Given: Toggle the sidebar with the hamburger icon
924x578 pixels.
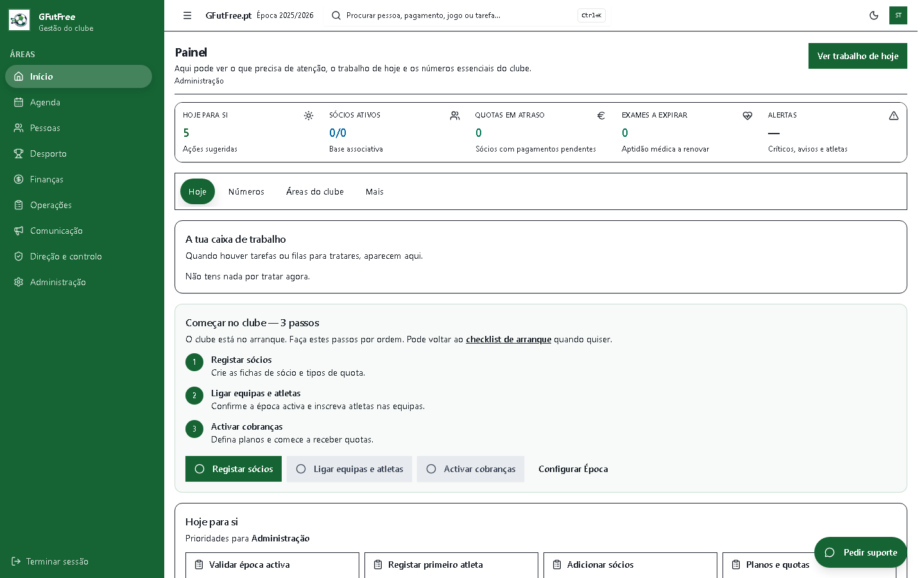Looking at the screenshot, I should [x=187, y=15].
